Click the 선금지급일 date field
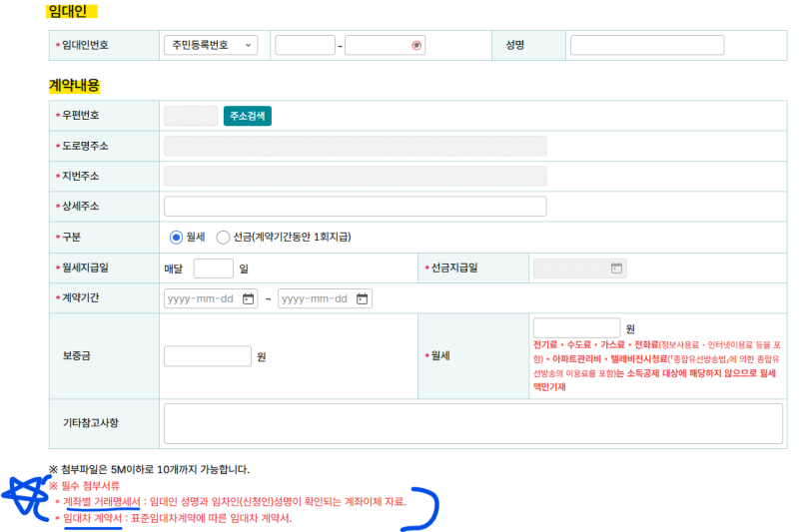Viewport: 799px width, 532px height. click(580, 268)
